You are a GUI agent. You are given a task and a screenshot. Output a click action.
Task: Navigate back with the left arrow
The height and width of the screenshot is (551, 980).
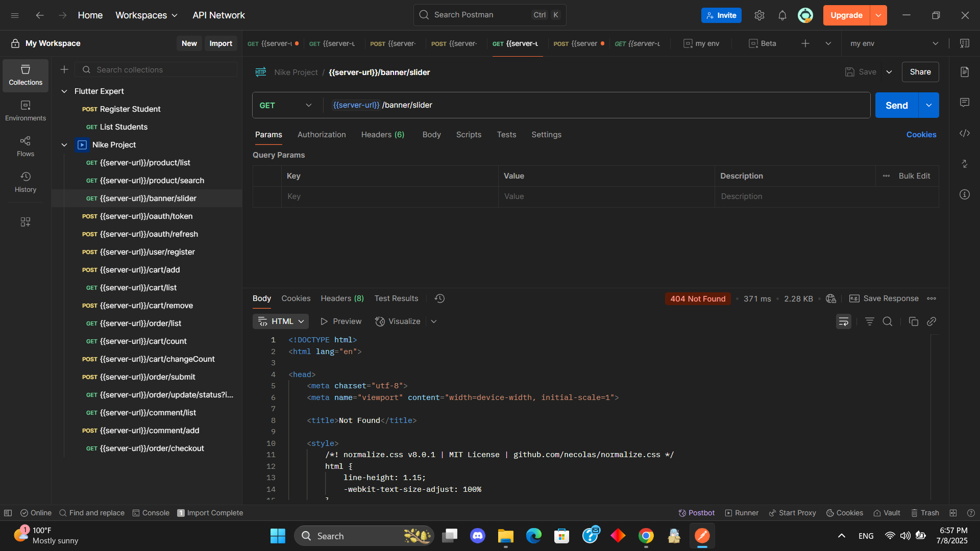pos(40,15)
